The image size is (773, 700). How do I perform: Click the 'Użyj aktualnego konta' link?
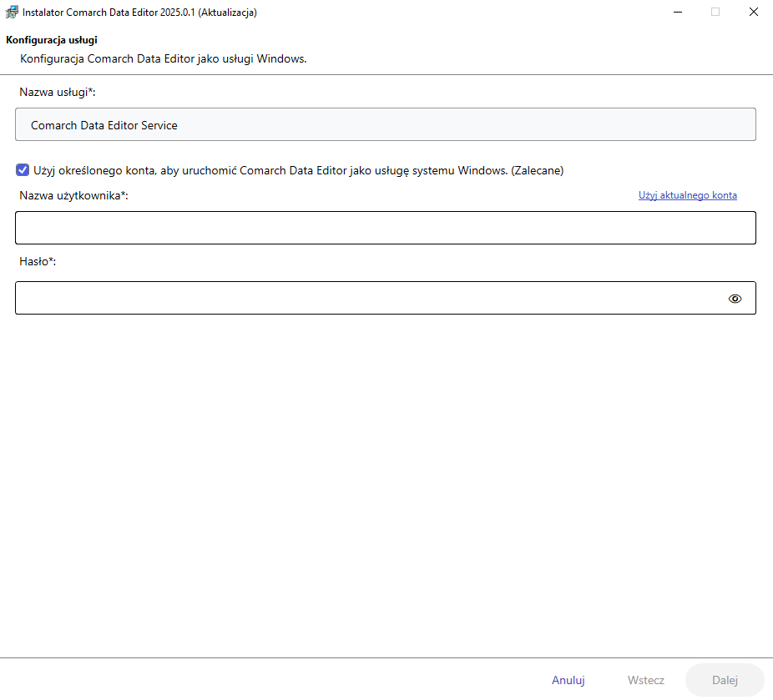click(x=687, y=195)
